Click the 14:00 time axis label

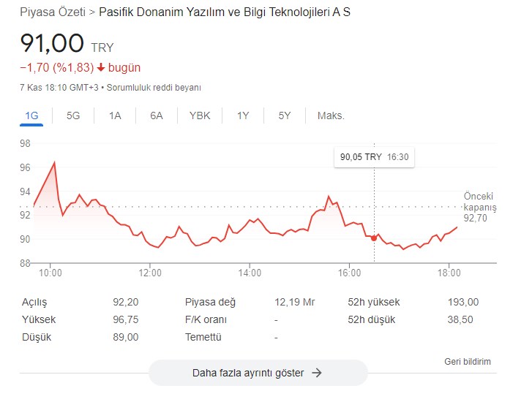point(250,273)
